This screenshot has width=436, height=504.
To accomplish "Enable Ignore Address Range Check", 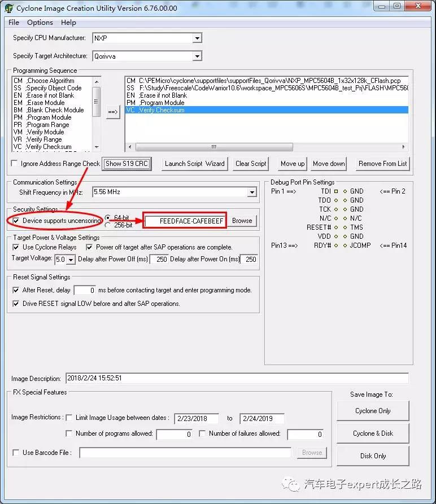I will click(x=15, y=164).
